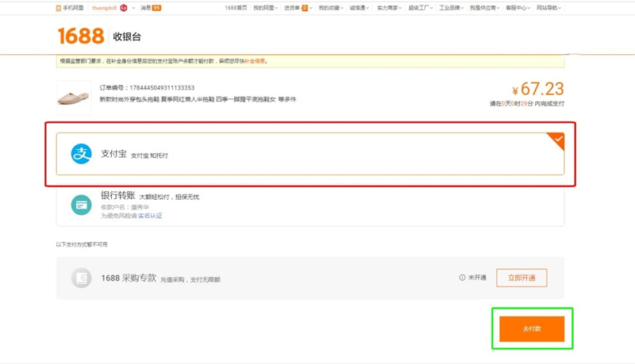Click the 未开通 info icon
Image resolution: width=635 pixels, height=364 pixels.
click(462, 278)
